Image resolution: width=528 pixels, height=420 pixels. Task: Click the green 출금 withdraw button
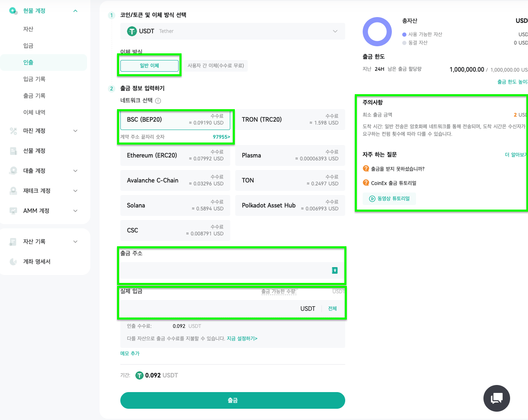(x=233, y=400)
